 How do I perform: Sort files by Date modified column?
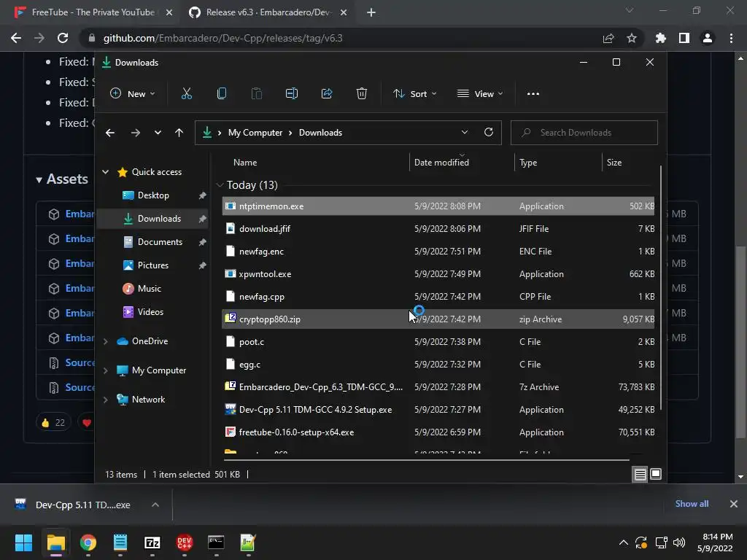tap(461, 163)
